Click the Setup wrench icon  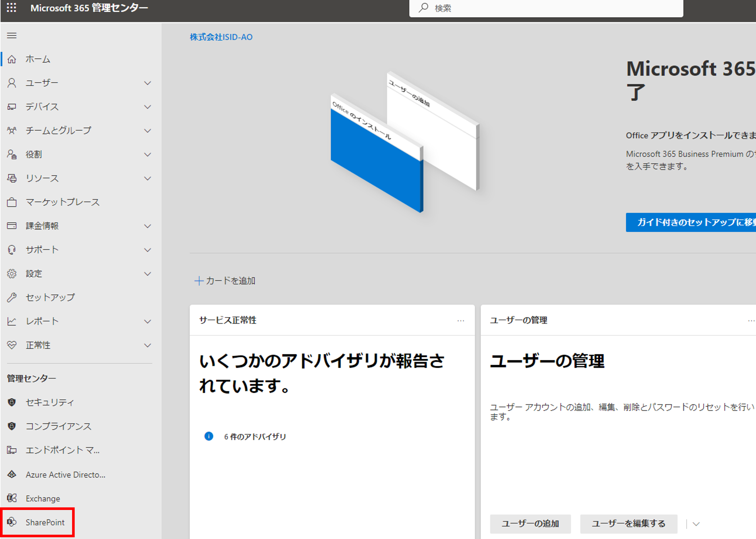pos(11,297)
